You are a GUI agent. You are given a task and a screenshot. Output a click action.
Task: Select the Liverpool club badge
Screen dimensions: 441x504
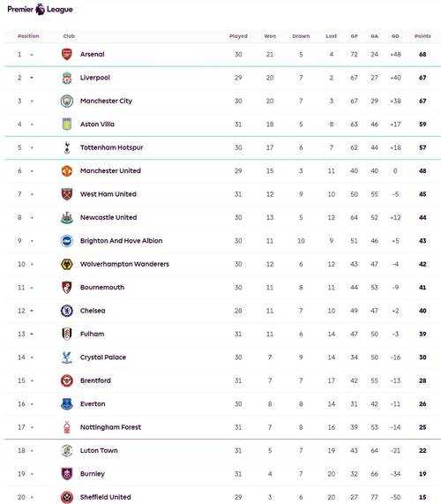[x=67, y=78]
